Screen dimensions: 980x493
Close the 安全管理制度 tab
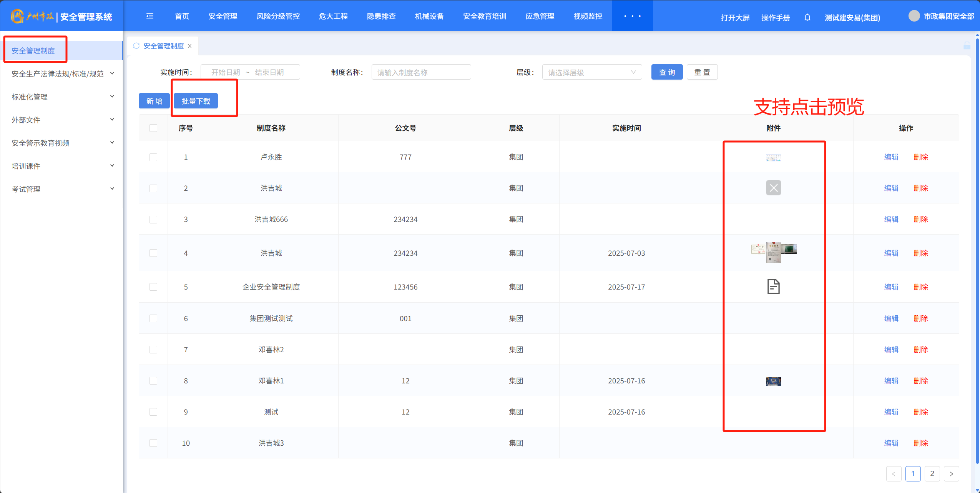(x=190, y=46)
